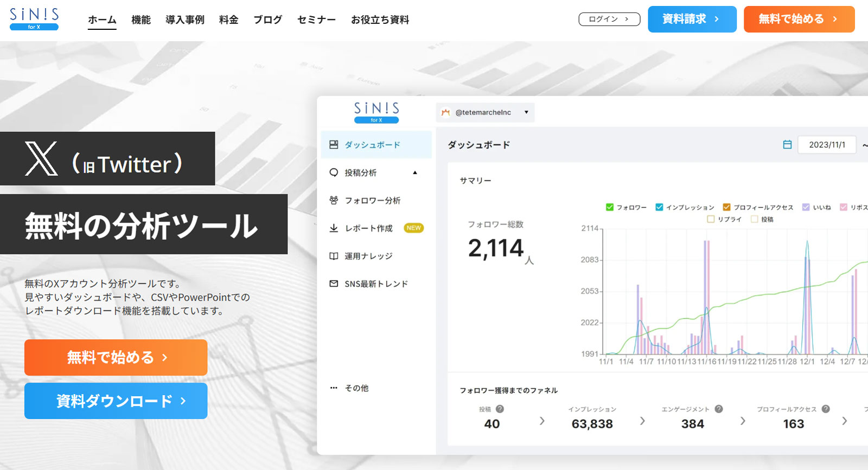Open the 料金 nav item

[x=229, y=20]
